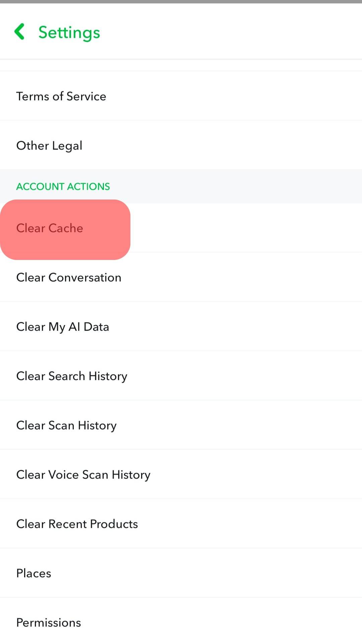Image resolution: width=362 pixels, height=644 pixels.
Task: Select Clear Recent Products
Action: pos(77,524)
